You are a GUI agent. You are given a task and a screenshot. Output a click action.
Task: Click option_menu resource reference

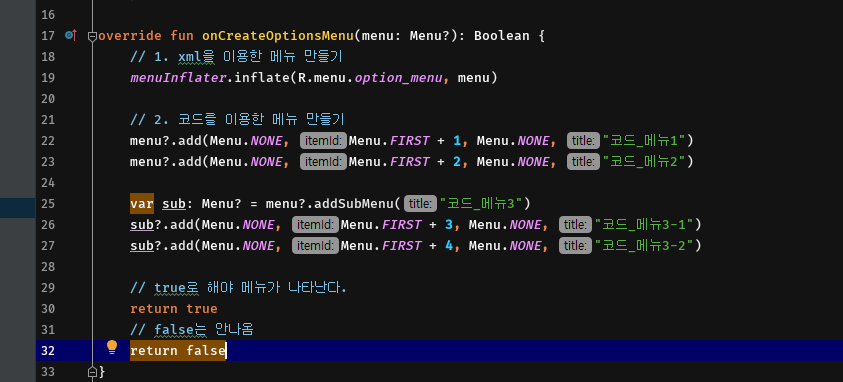(x=398, y=78)
